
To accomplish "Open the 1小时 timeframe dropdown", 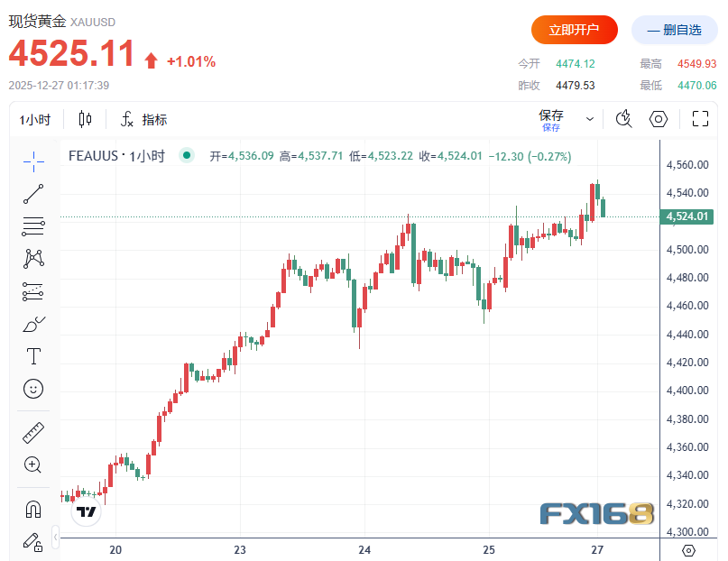I will click(x=36, y=120).
